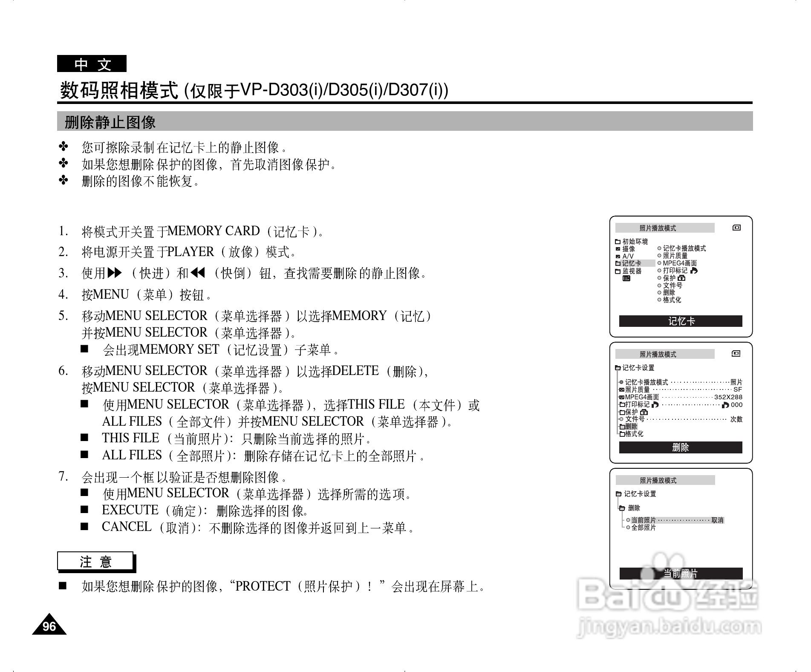Open the highlighted 删除 folder entry

coord(629,427)
